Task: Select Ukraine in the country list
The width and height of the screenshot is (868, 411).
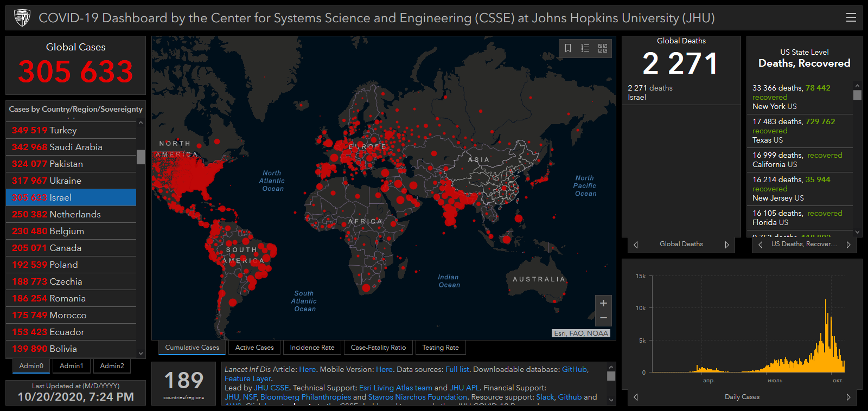Action: (x=71, y=181)
